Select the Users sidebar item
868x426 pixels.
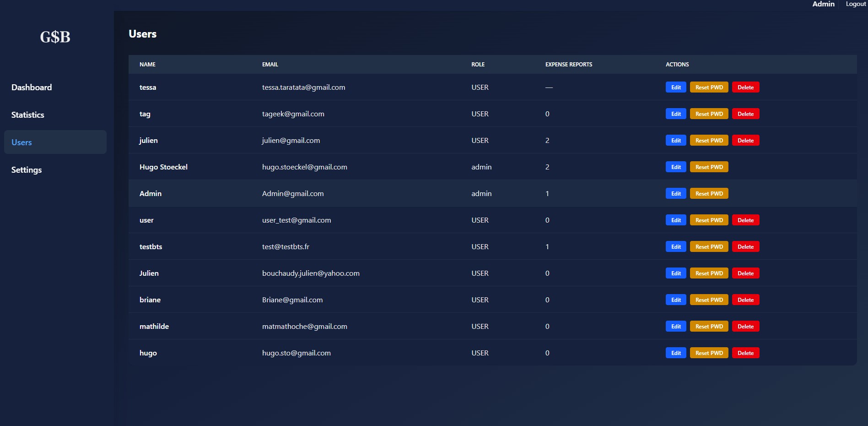(22, 142)
